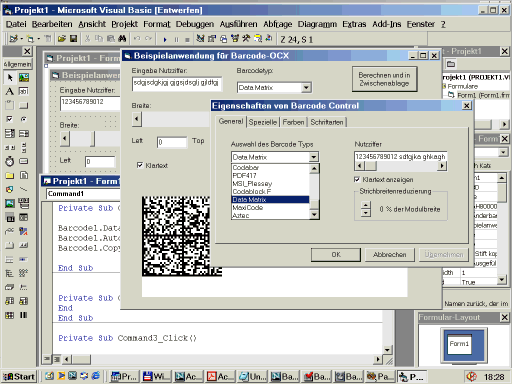Click Open Project toolbar icon
The height and width of the screenshot is (384, 512).
62,39
